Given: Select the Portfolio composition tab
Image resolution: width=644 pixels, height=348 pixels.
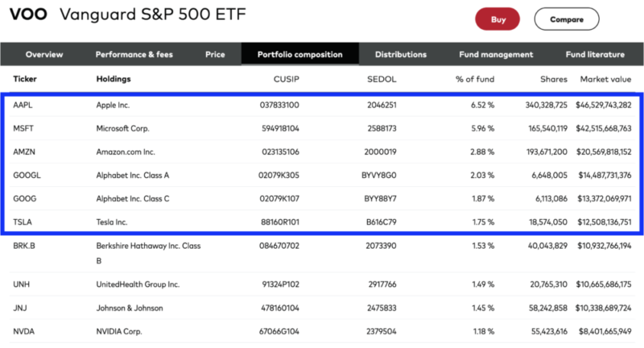Looking at the screenshot, I should [299, 54].
